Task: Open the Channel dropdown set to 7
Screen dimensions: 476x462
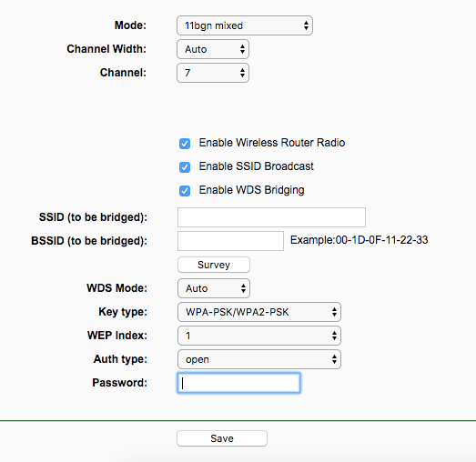Action: pyautogui.click(x=213, y=73)
